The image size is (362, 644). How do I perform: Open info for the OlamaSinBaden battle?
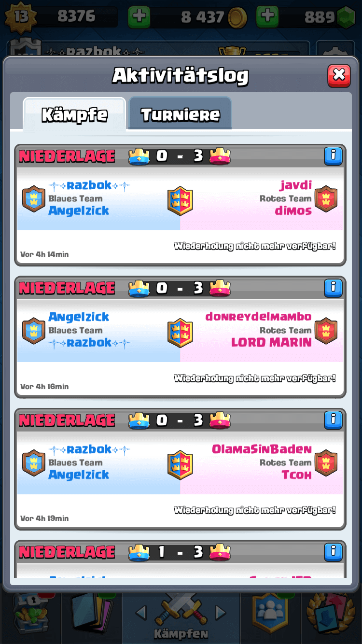click(333, 420)
